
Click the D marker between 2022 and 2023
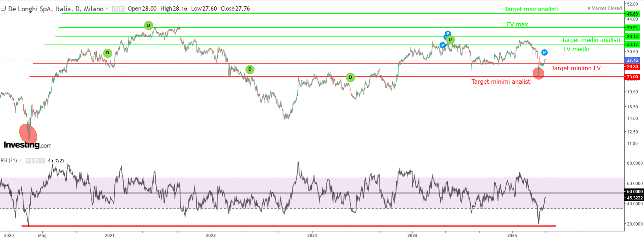tap(250, 69)
